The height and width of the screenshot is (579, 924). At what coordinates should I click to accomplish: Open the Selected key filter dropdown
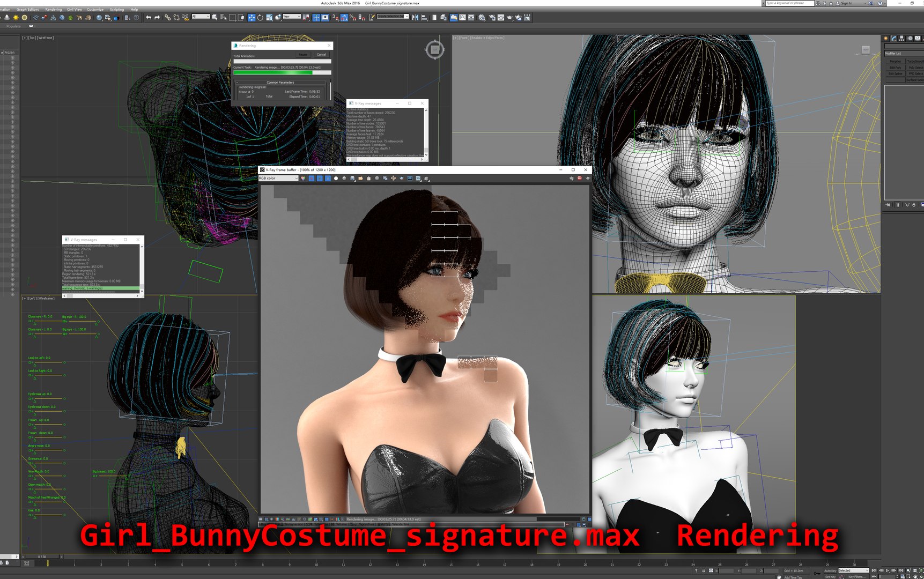853,570
